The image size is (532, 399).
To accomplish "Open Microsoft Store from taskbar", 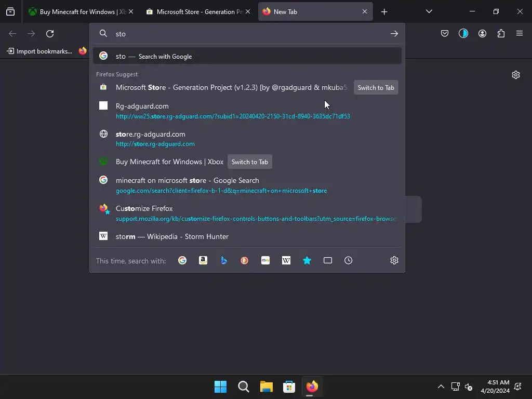I will [289, 387].
